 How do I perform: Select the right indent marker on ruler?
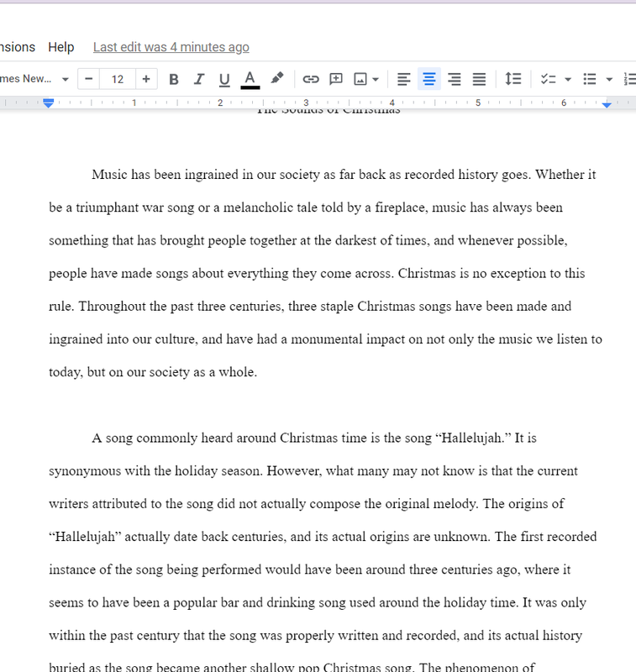[607, 104]
